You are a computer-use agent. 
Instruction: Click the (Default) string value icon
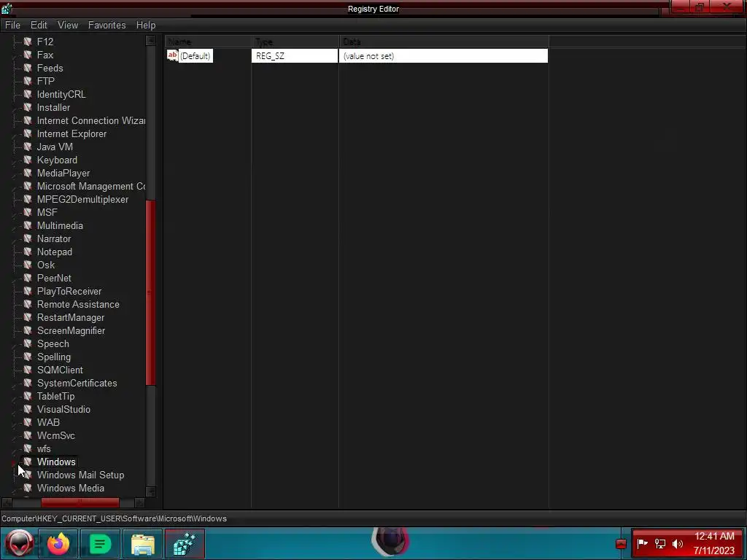click(x=172, y=55)
